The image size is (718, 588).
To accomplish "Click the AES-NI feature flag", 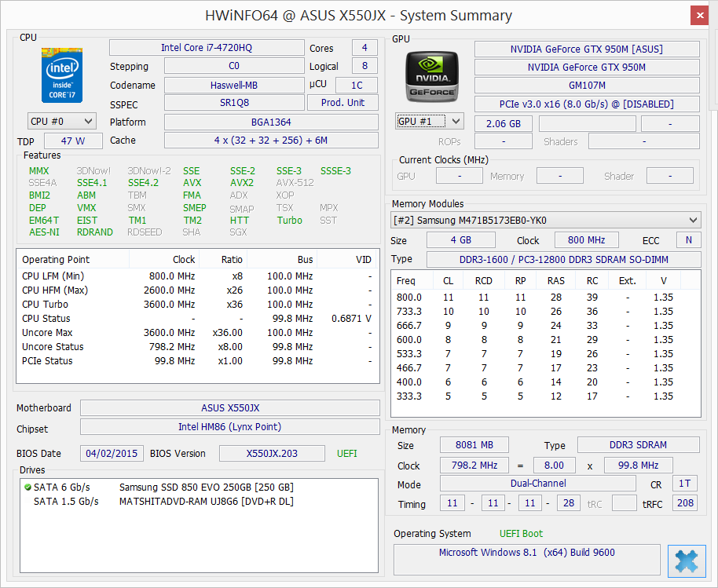I will (x=45, y=232).
